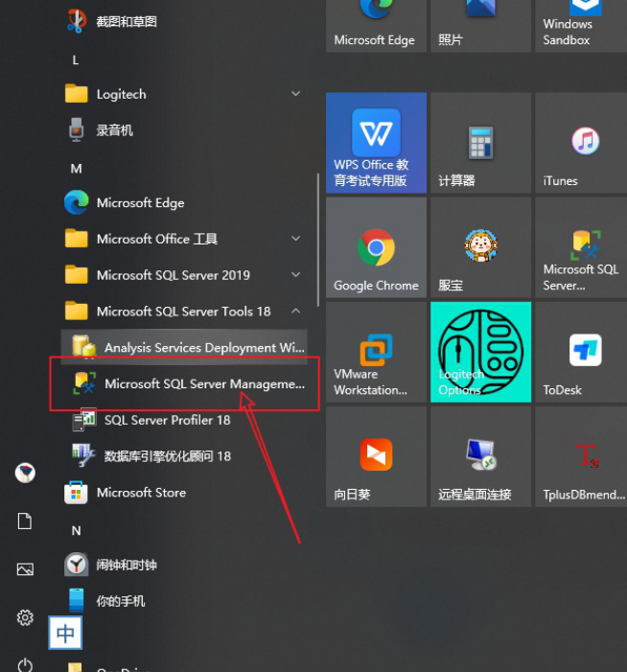627x672 pixels.
Task: Open the Alarms & Clock (闹钟和时钟) icon
Action: (77, 565)
